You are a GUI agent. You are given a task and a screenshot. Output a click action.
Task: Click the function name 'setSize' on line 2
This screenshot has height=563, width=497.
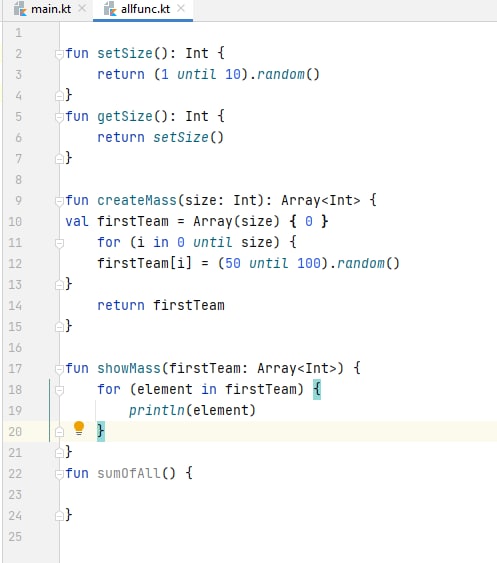click(x=125, y=53)
